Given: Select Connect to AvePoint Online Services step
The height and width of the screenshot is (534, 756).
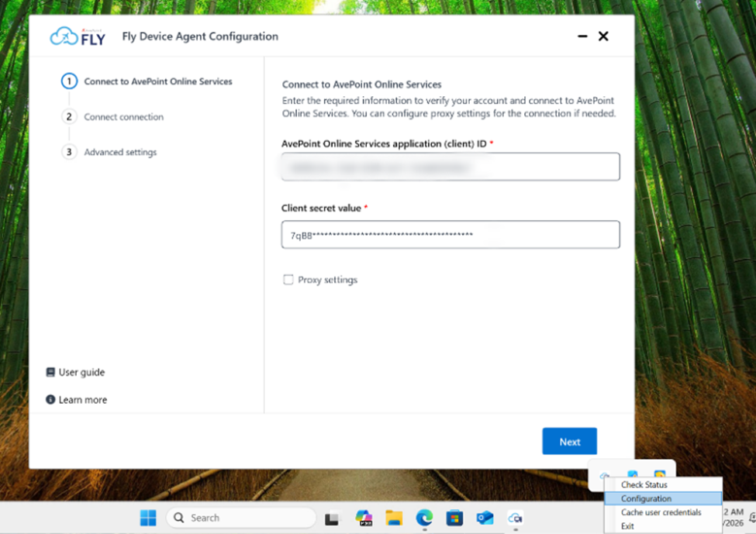Looking at the screenshot, I should [x=158, y=81].
